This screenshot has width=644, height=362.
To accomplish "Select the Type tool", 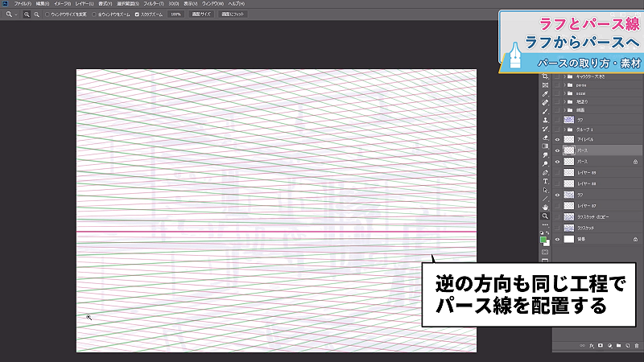I will 545,181.
